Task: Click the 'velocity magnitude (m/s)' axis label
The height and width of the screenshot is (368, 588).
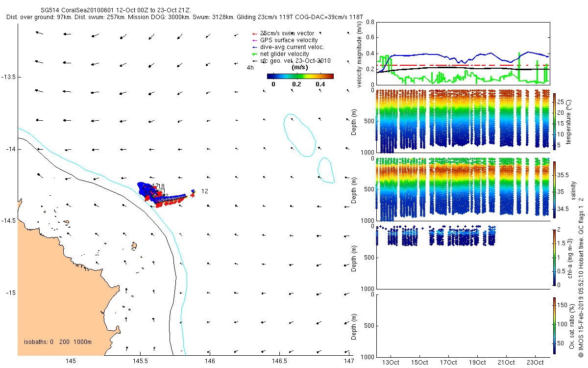Action: point(359,53)
